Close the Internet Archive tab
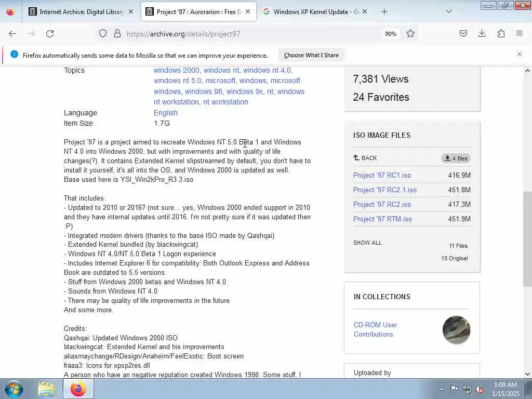Screen dimensions: 532x399 tap(131, 11)
